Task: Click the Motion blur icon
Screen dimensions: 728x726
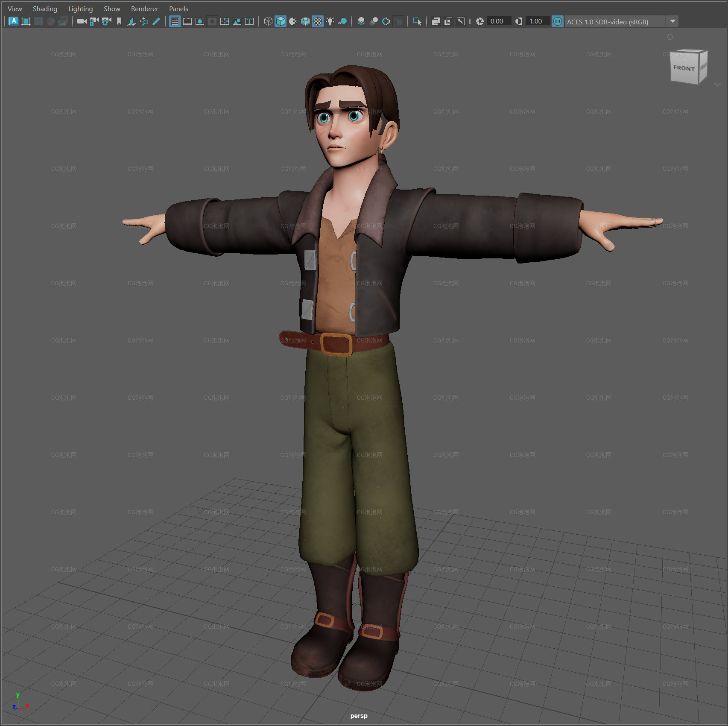Action: coord(374,21)
